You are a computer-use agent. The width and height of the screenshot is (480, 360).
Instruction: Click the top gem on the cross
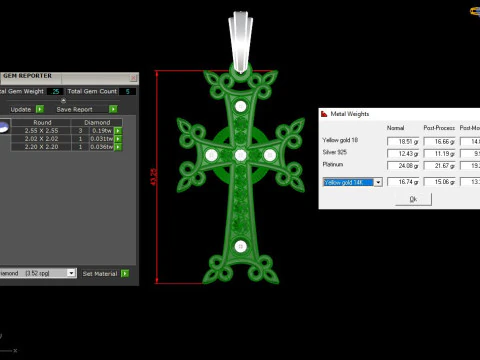click(240, 107)
